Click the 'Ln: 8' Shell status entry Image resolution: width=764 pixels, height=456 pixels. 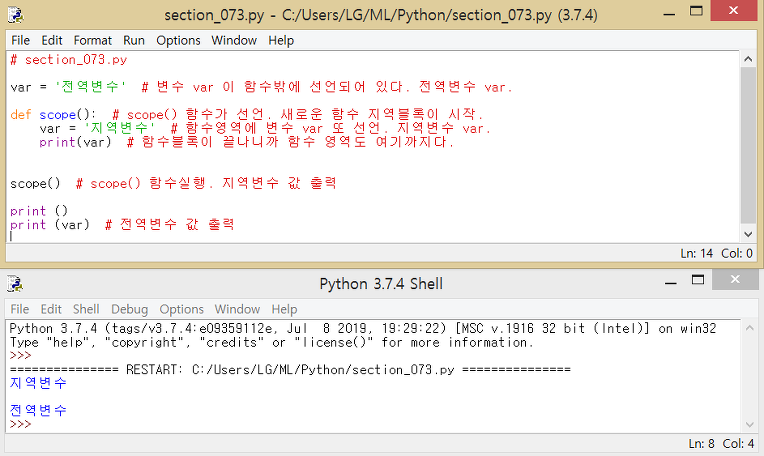[x=701, y=443]
